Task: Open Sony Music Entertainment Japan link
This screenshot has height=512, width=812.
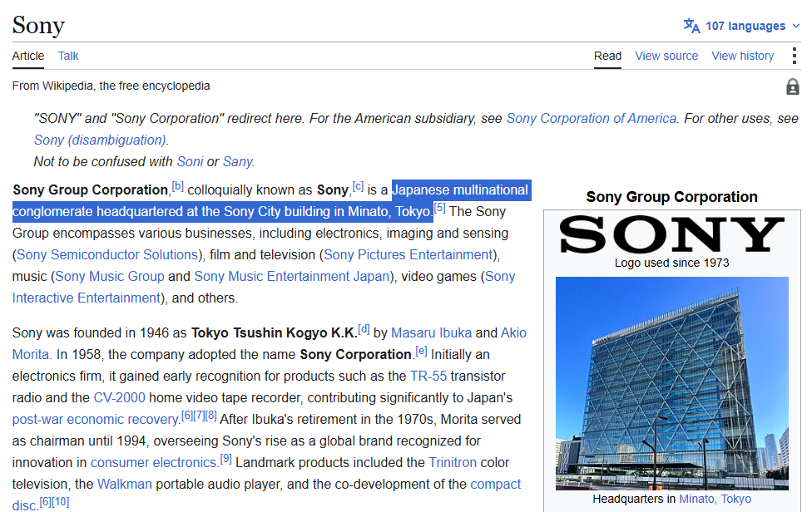Action: (x=291, y=277)
